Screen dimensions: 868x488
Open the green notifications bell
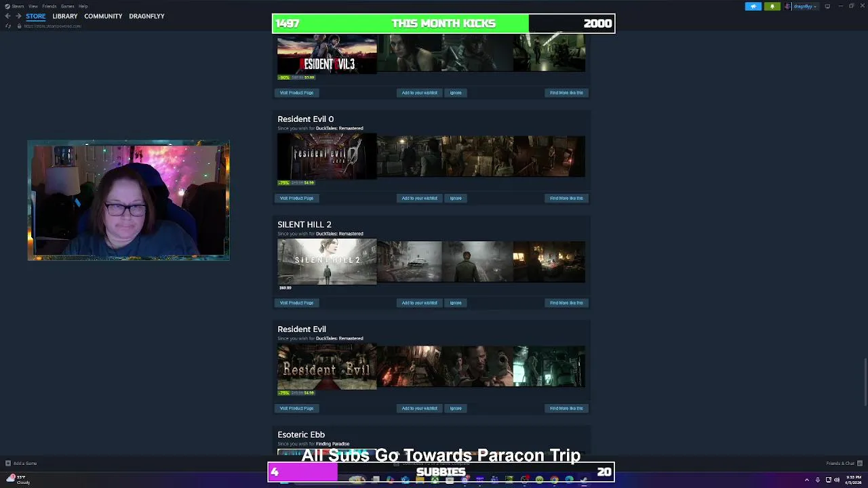point(772,6)
